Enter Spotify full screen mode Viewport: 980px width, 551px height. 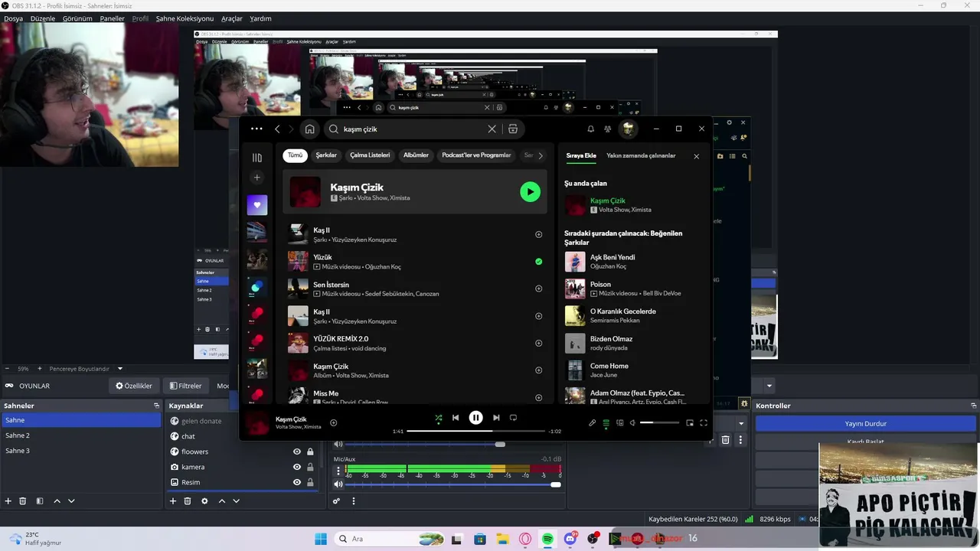pyautogui.click(x=704, y=422)
